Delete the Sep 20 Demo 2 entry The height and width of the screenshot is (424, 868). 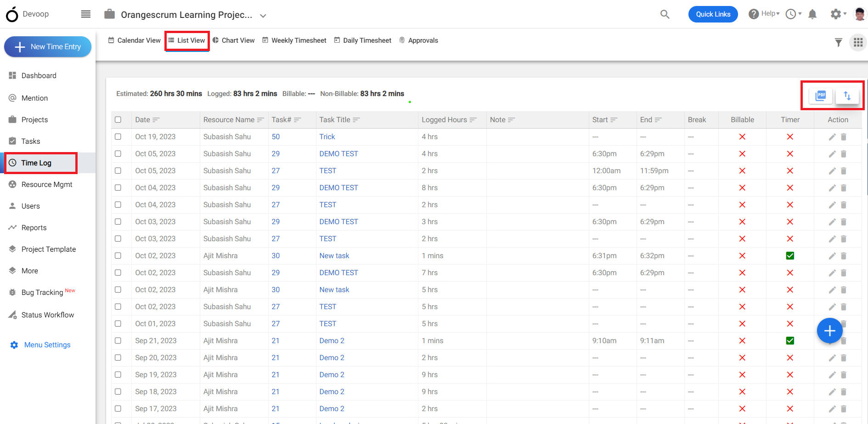point(844,358)
